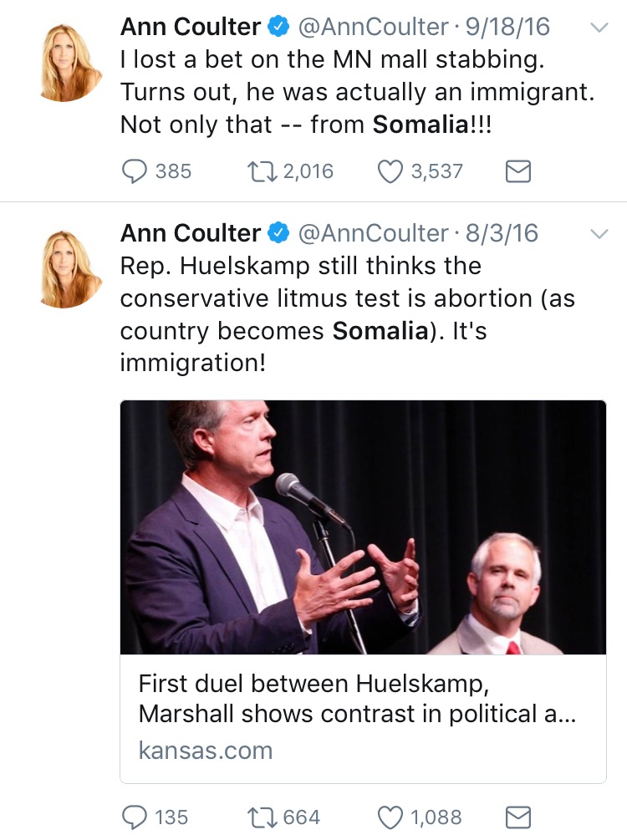The height and width of the screenshot is (840, 627).
Task: Retweet the tweet with 664 retweets
Action: pos(262,817)
